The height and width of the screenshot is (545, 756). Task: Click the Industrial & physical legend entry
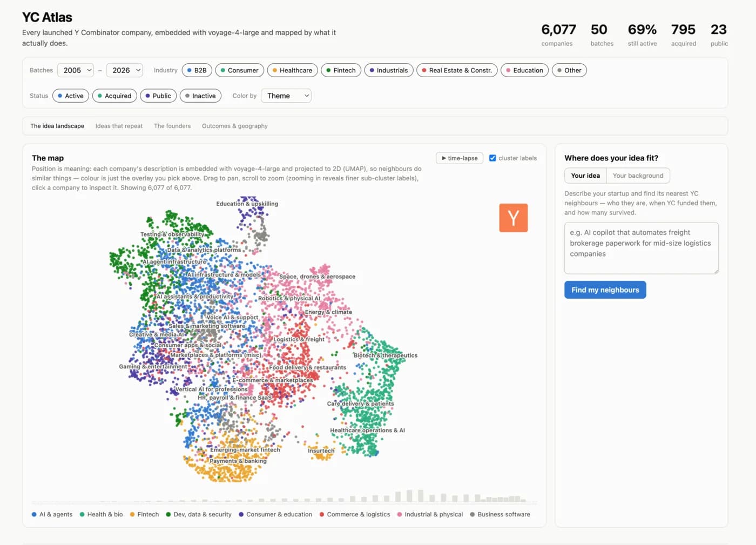pyautogui.click(x=430, y=514)
